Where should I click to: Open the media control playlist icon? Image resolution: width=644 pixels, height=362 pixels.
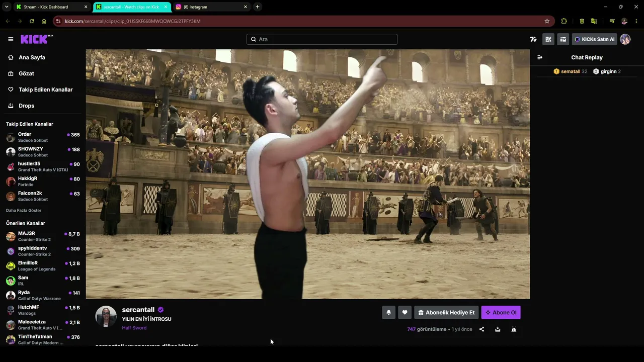click(x=612, y=21)
